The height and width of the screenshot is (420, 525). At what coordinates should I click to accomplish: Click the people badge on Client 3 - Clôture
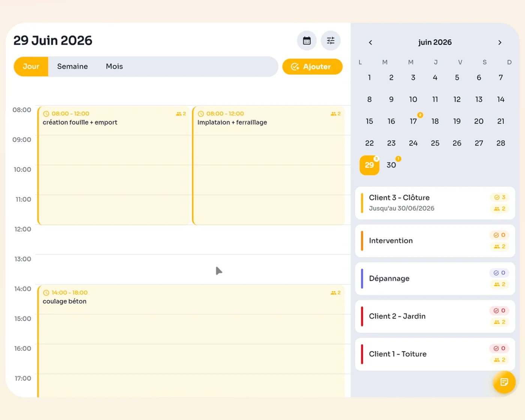[x=499, y=208]
